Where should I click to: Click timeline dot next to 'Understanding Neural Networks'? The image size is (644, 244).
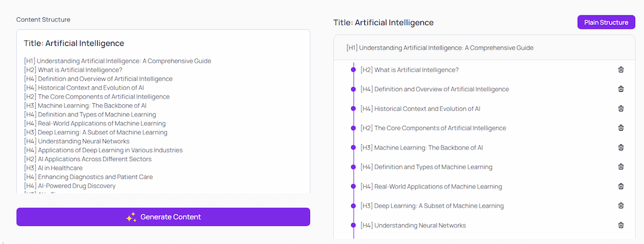click(x=354, y=225)
